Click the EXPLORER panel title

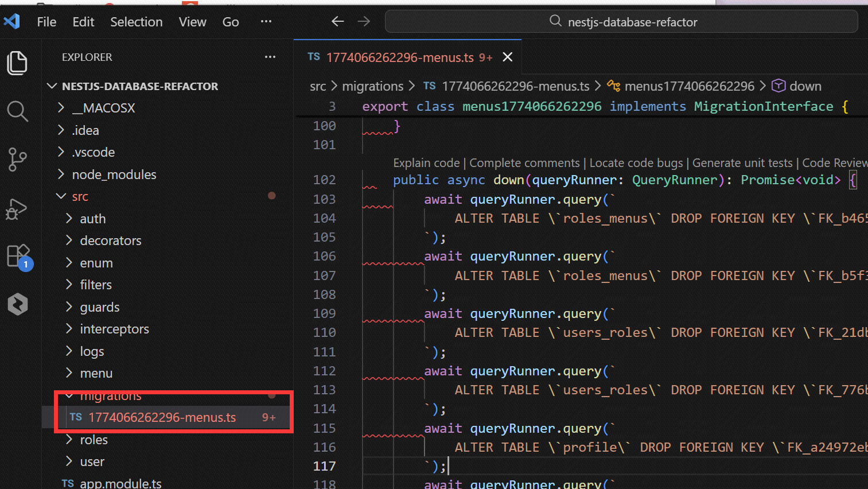click(87, 57)
